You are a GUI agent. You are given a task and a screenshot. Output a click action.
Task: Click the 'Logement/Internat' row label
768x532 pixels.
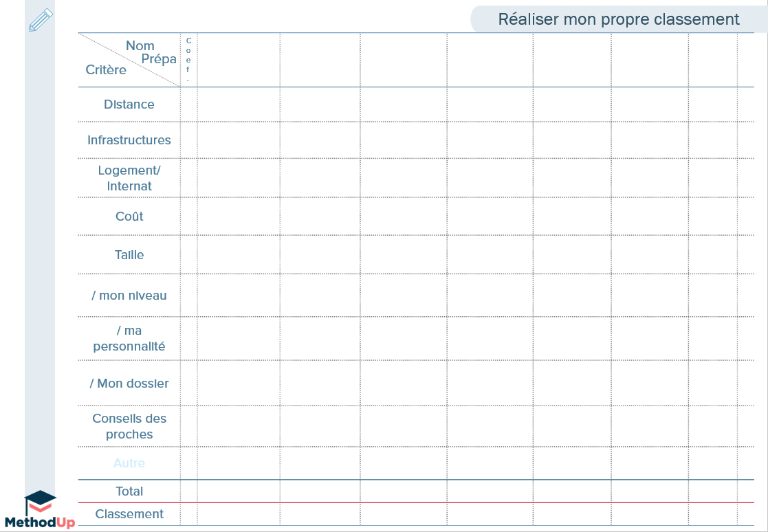tap(129, 178)
